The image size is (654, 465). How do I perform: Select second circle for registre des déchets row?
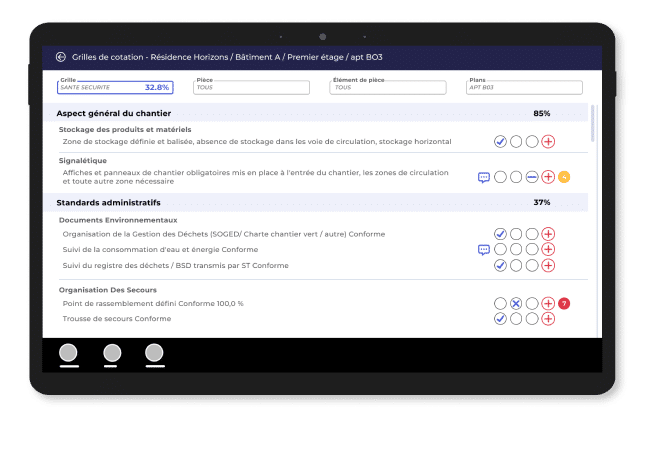pyautogui.click(x=516, y=266)
